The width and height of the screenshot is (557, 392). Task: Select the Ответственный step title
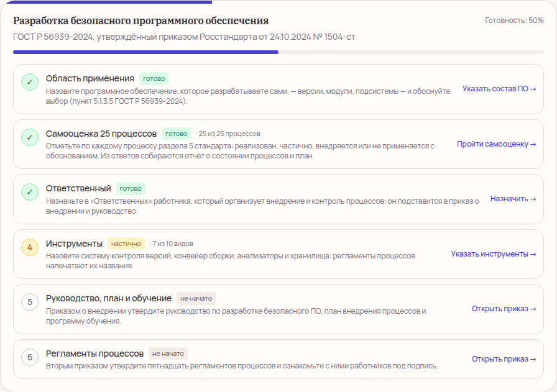(x=78, y=188)
